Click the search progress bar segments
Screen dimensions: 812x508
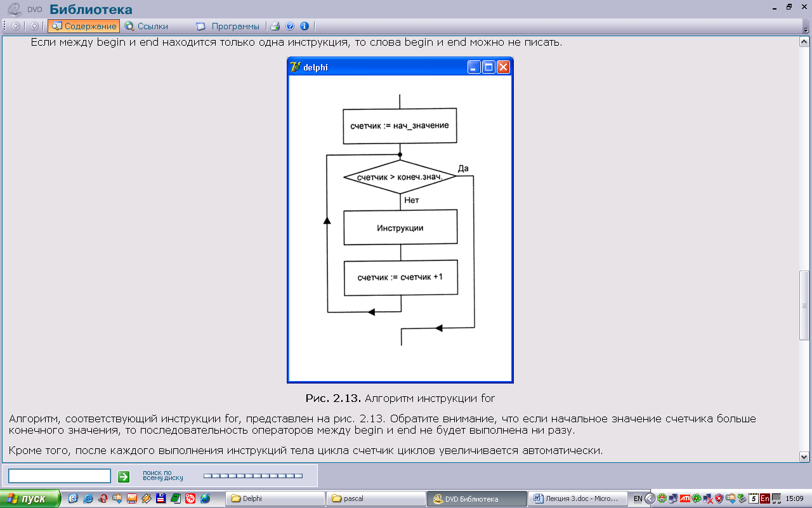click(253, 476)
